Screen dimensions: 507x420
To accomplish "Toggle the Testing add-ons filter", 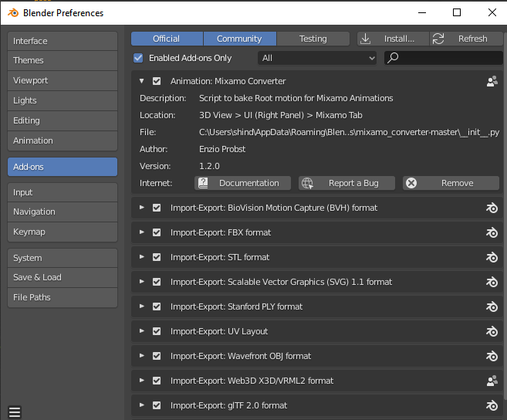I will tap(313, 39).
